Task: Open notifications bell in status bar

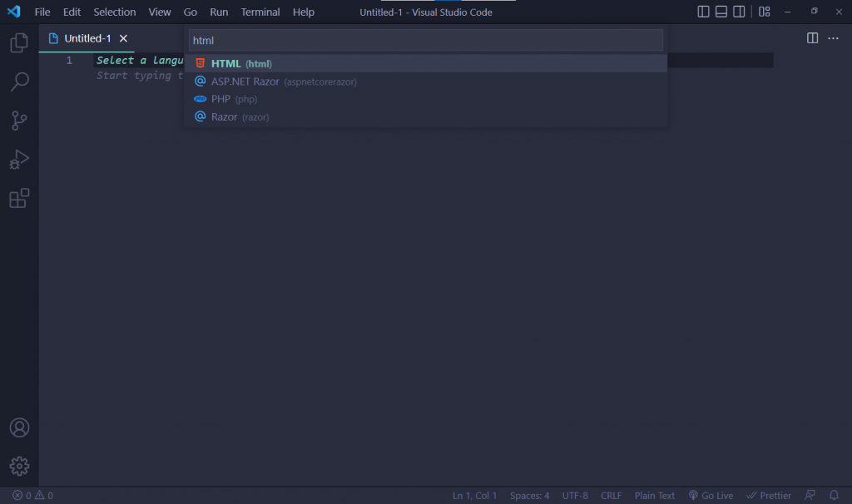Action: (x=834, y=496)
